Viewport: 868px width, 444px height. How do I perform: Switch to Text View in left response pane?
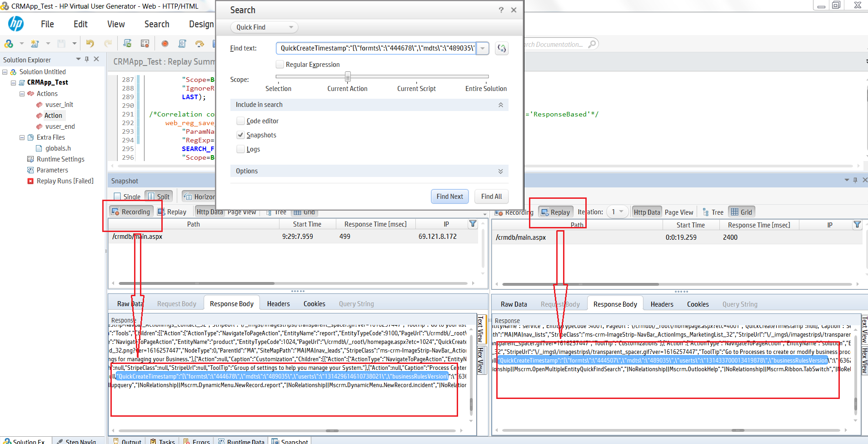click(481, 329)
